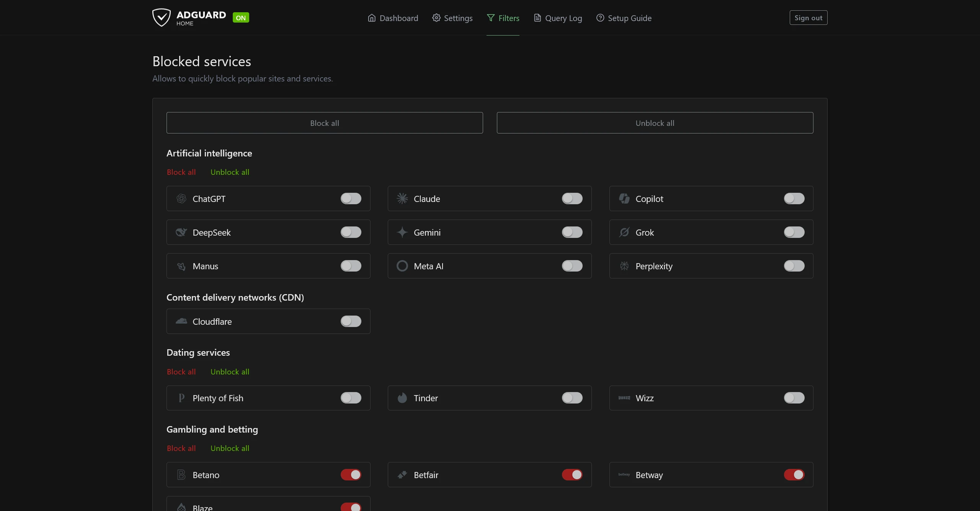Screen dimensions: 980x511
Task: Open the Filters menu
Action: [503, 18]
